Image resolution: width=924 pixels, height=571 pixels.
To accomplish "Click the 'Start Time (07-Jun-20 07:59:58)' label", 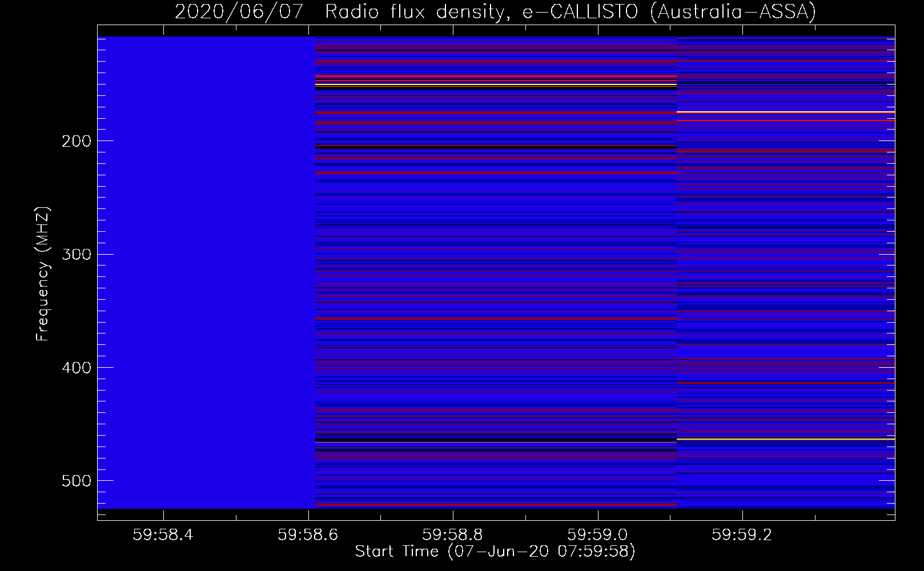I will (495, 552).
